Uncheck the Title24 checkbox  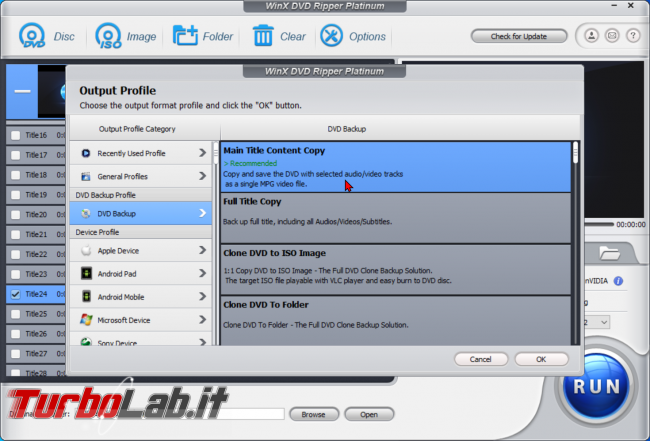click(x=15, y=294)
